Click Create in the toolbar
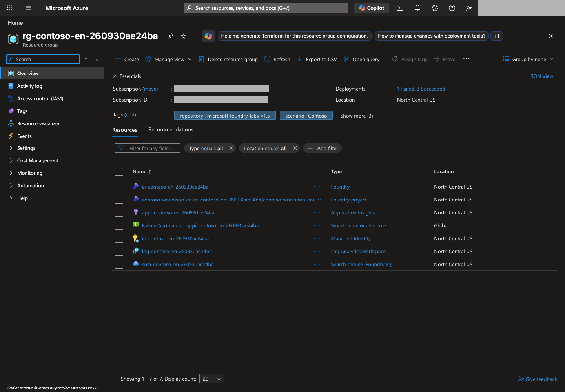 point(127,59)
